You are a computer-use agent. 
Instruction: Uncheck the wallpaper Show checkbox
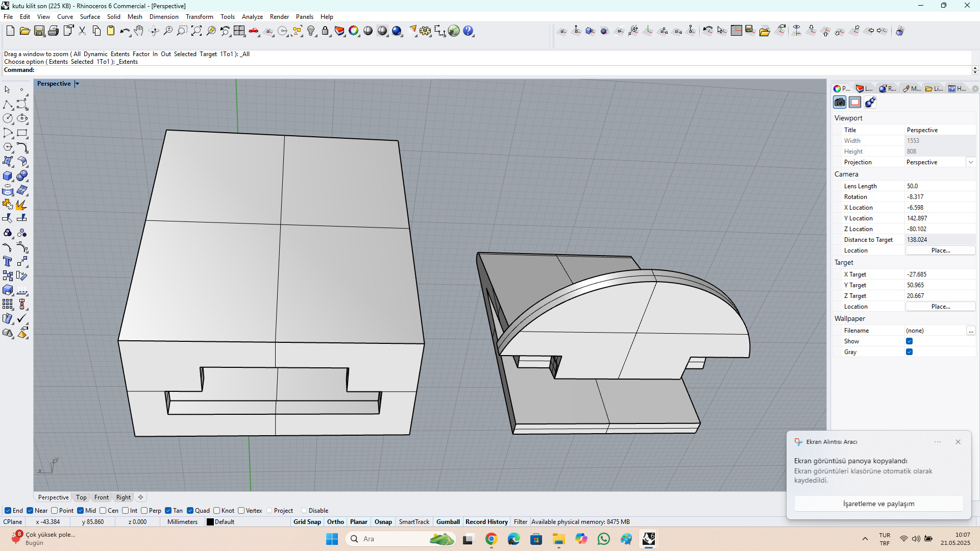click(909, 341)
